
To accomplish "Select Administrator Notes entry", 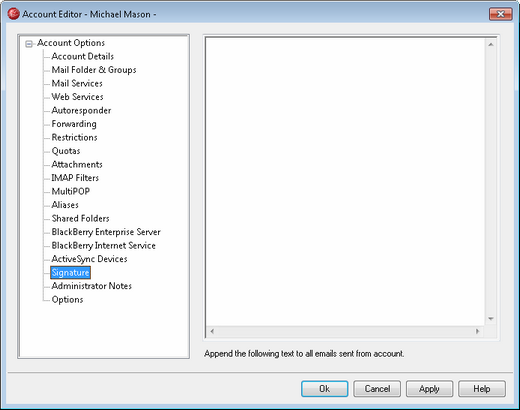I will click(91, 286).
